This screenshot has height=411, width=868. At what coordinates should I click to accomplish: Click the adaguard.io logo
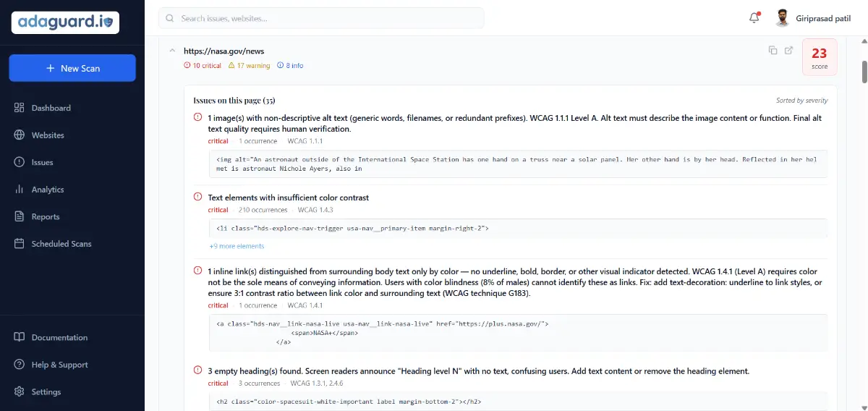tap(66, 22)
